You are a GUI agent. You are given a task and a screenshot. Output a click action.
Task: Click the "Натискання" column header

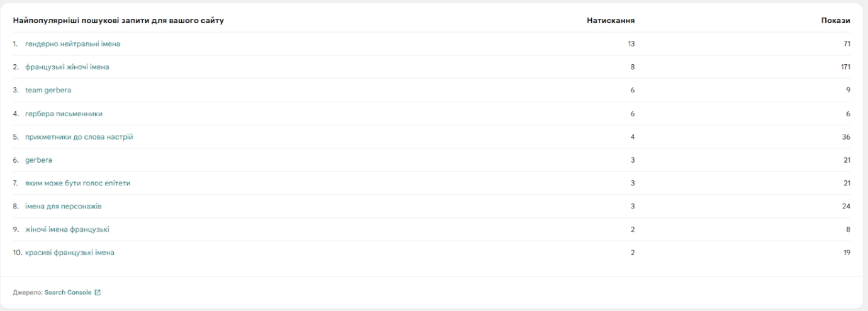coord(609,21)
